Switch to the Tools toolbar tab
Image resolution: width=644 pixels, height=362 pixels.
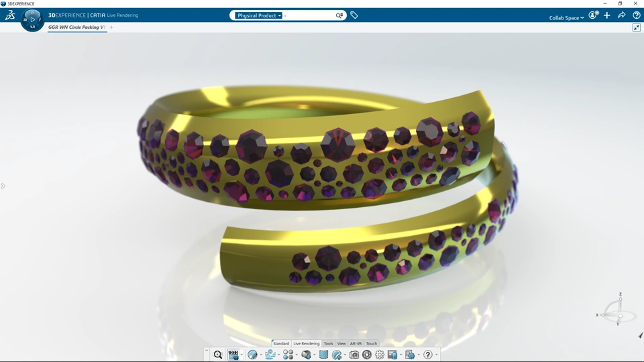click(x=329, y=343)
